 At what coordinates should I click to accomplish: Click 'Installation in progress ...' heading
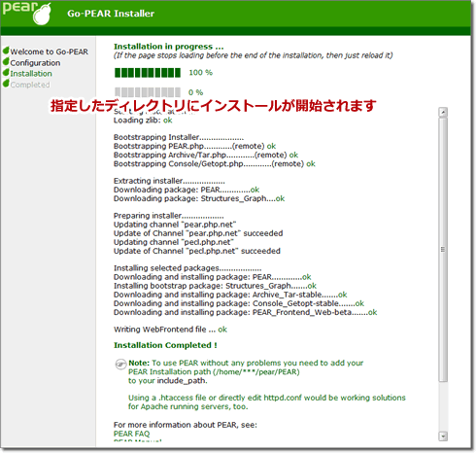pyautogui.click(x=169, y=47)
